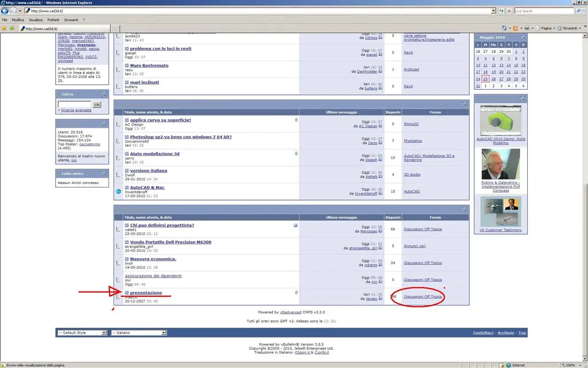Select day 25 in the Maggio calendar
This screenshot has width=588, height=368.
pos(485,79)
